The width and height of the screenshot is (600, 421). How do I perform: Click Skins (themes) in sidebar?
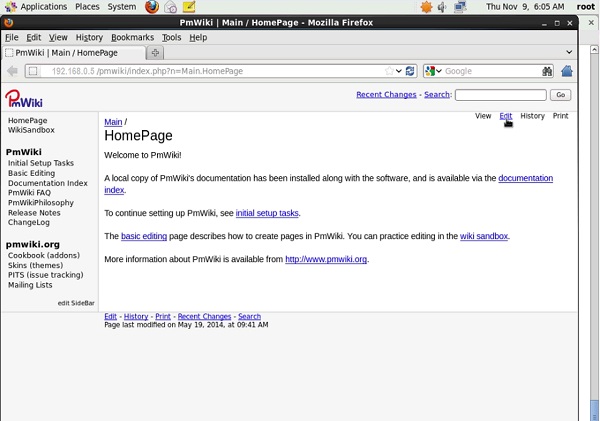36,265
